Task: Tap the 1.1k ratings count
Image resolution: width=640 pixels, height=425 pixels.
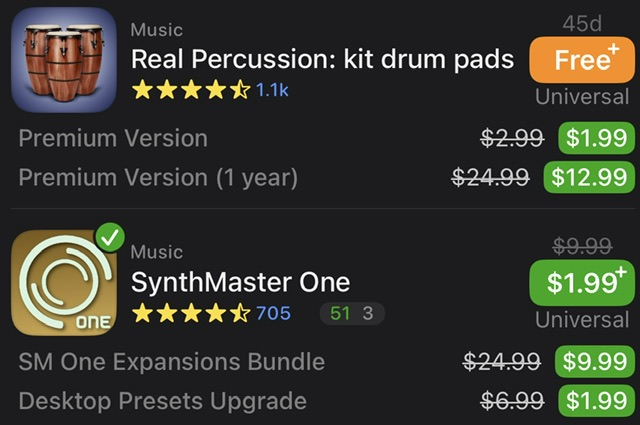Action: coord(273,90)
